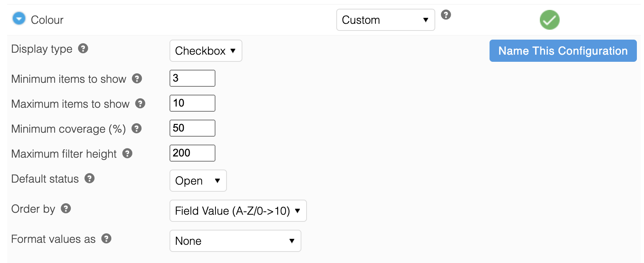The image size is (644, 263).
Task: Click help icon next to Default status
Action: (x=90, y=178)
